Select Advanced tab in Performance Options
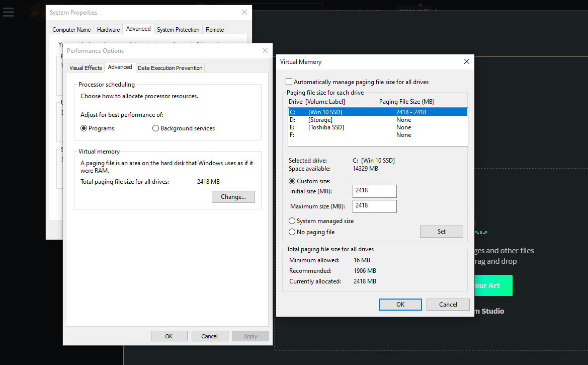Image resolution: width=588 pixels, height=365 pixels. tap(120, 67)
